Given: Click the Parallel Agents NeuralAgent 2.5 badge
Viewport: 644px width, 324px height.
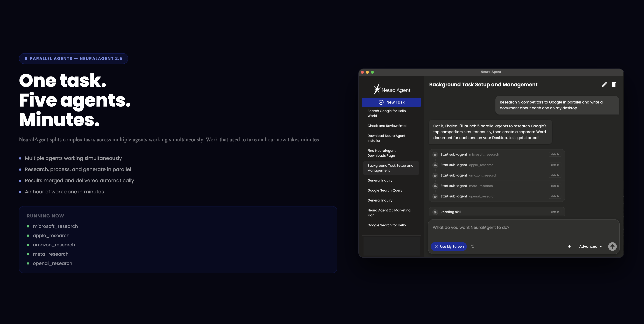Looking at the screenshot, I should point(73,58).
